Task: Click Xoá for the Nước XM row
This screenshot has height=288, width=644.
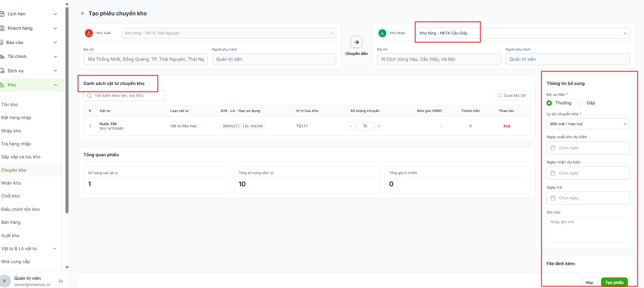Action: point(507,126)
